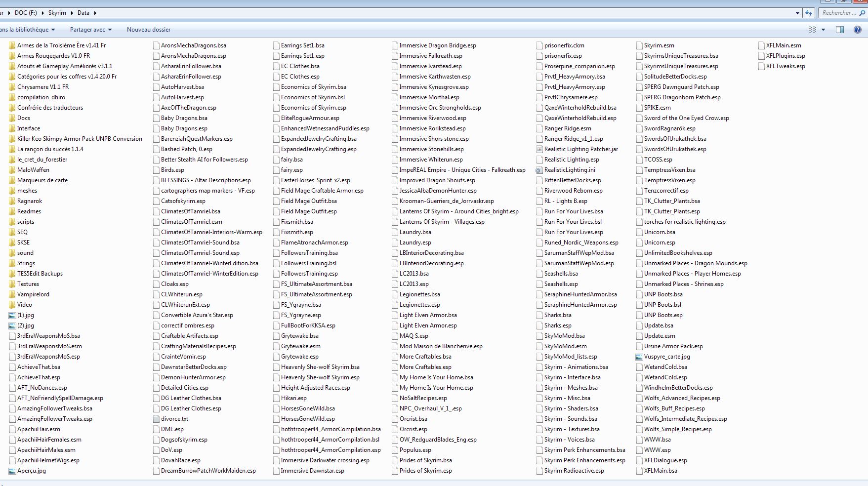Open the Partager avec menu
868x486 pixels.
pos(91,30)
